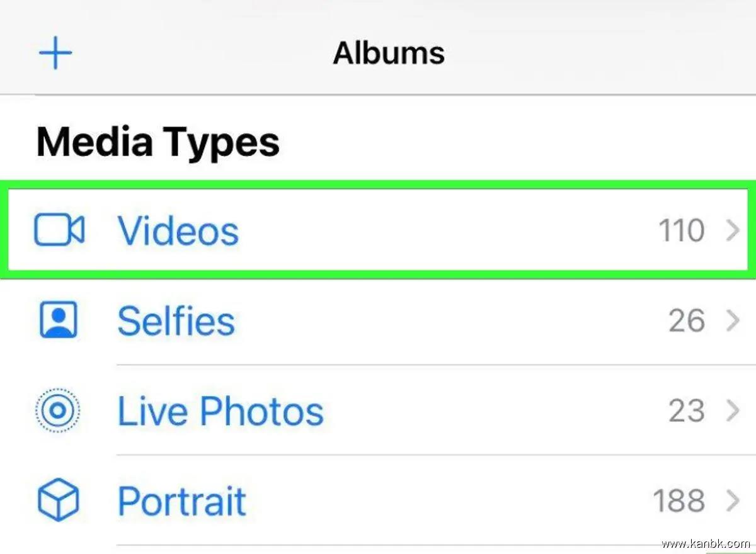Image resolution: width=756 pixels, height=554 pixels.
Task: Click the Portrait count of 188
Action: pos(679,501)
